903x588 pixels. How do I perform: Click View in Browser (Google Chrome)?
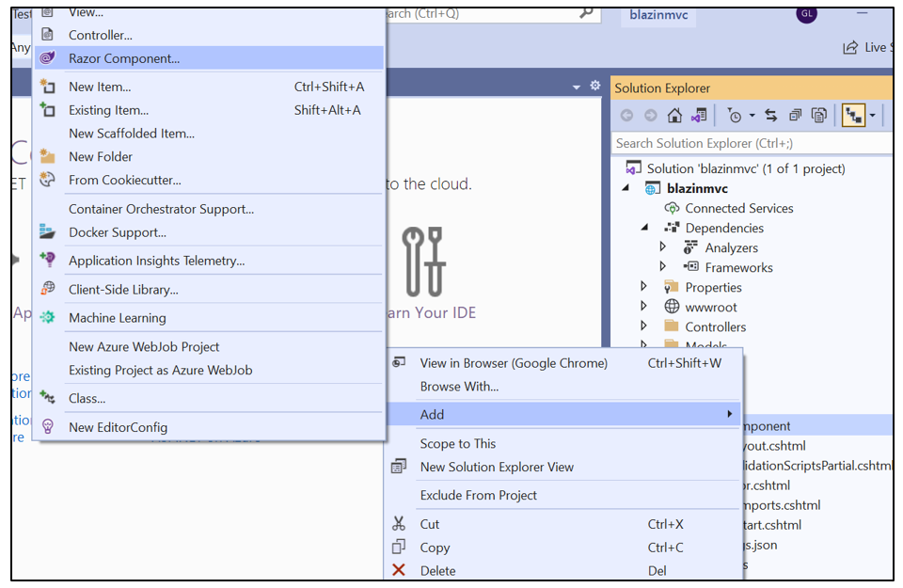pos(514,363)
